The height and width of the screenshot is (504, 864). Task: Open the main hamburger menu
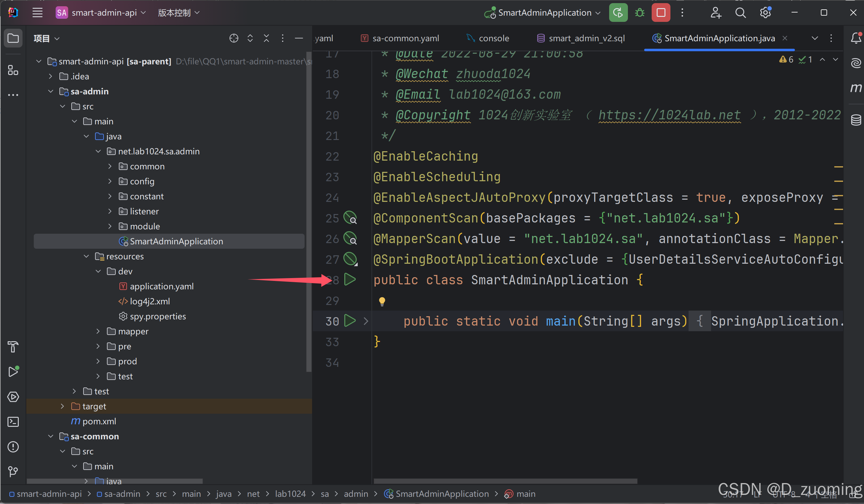coord(38,13)
